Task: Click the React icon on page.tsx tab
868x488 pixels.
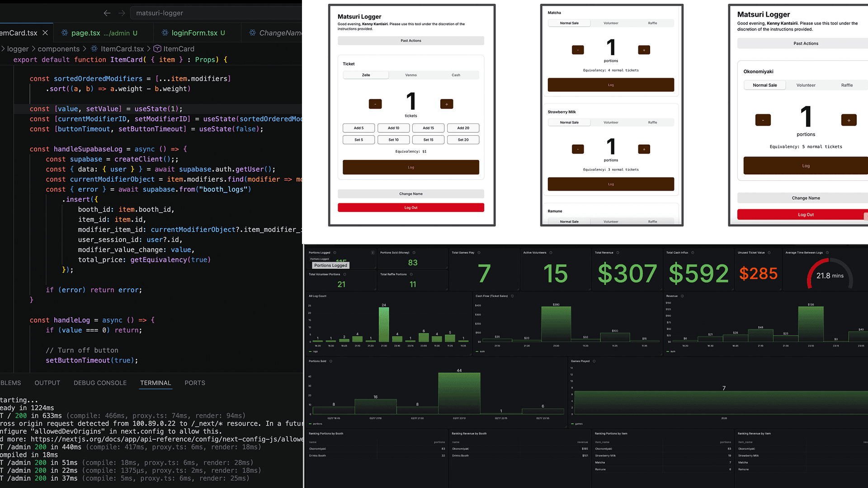Action: tap(65, 33)
